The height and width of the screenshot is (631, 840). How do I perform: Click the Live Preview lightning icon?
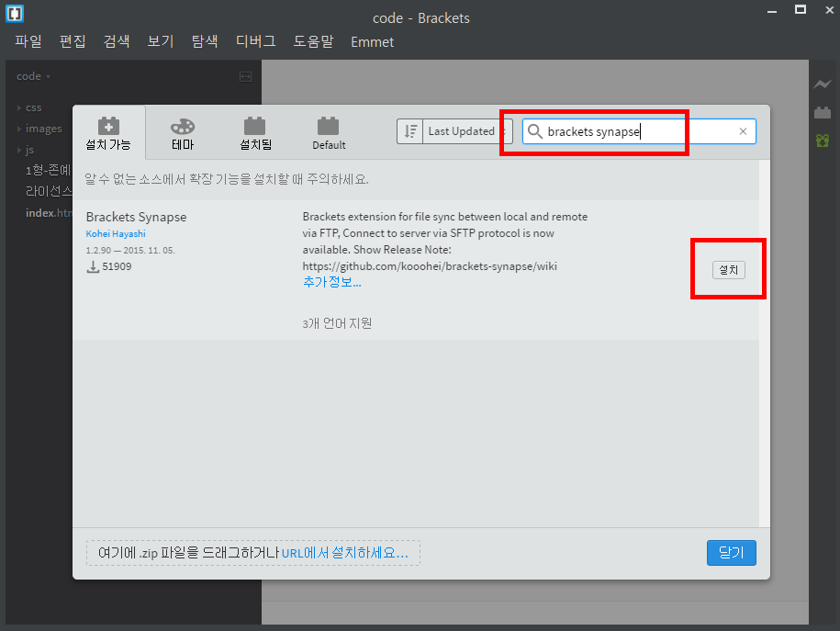[823, 85]
